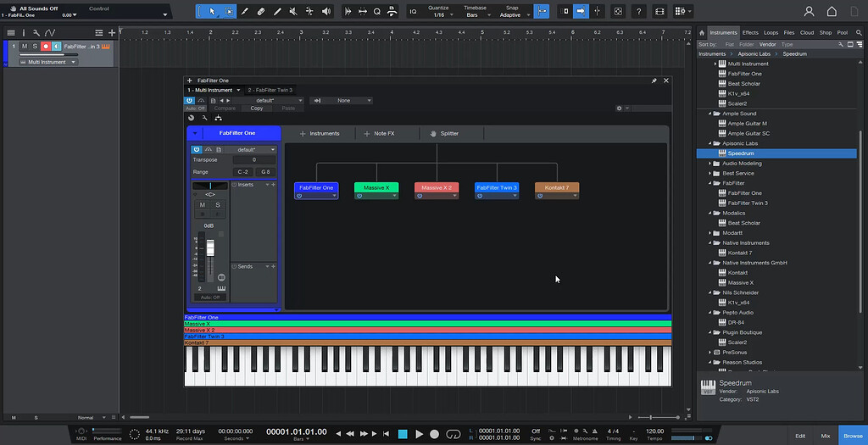Select the Arrow tool in the toolbar
This screenshot has width=868, height=445.
click(212, 11)
